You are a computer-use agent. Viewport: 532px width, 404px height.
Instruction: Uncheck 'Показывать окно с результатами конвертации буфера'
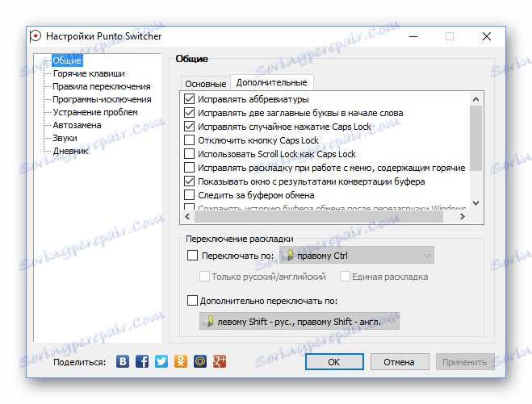[189, 181]
